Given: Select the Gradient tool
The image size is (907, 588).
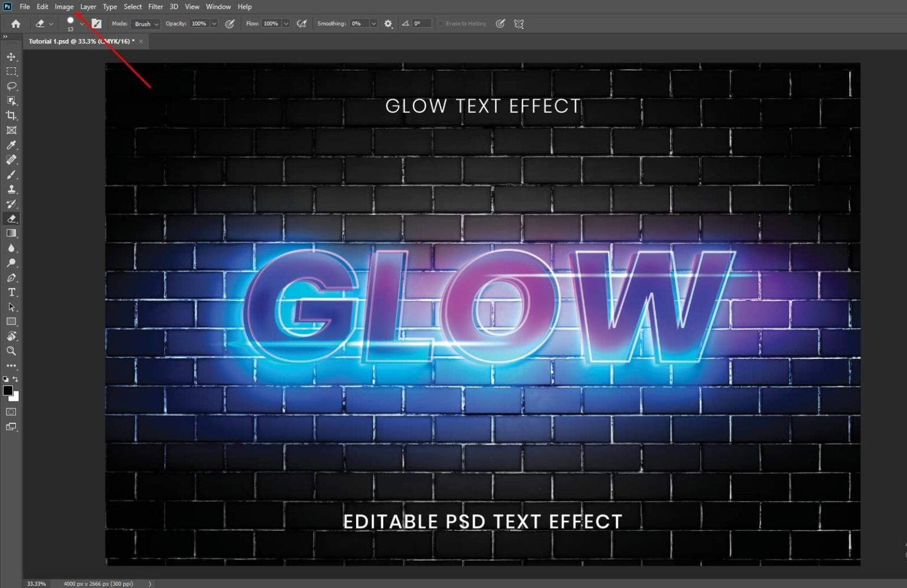Looking at the screenshot, I should 11,233.
